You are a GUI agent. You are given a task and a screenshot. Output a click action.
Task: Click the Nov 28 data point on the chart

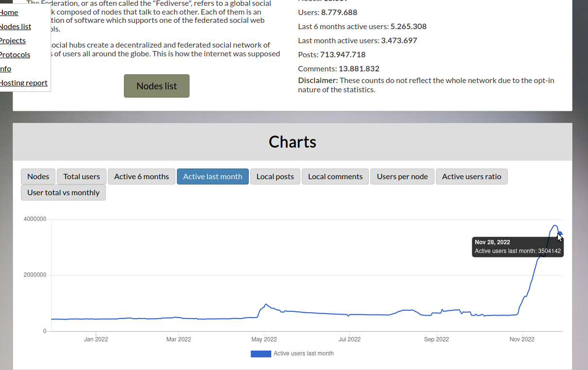click(x=560, y=234)
